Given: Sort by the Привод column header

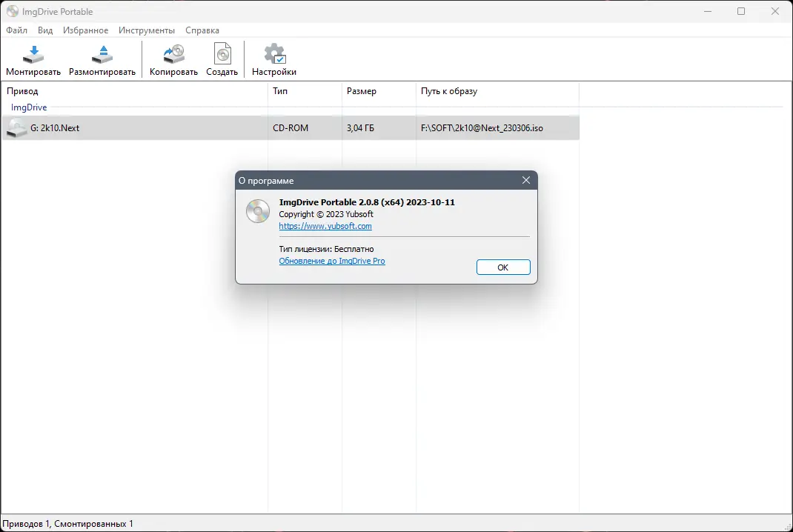Looking at the screenshot, I should [135, 91].
